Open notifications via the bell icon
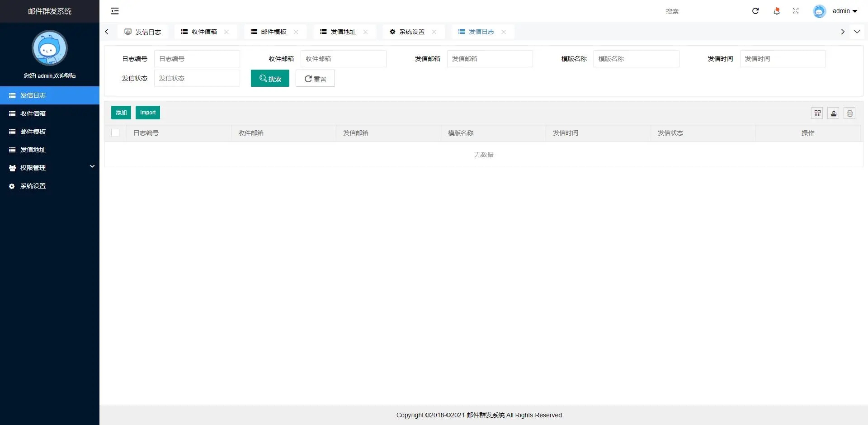The image size is (868, 425). tap(776, 11)
